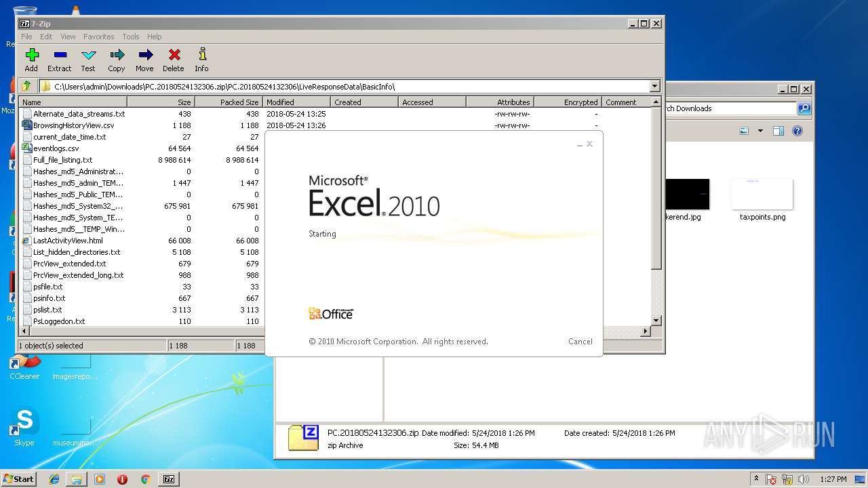868x488 pixels.
Task: Sort file list by Packed Size column
Action: pyautogui.click(x=229, y=102)
